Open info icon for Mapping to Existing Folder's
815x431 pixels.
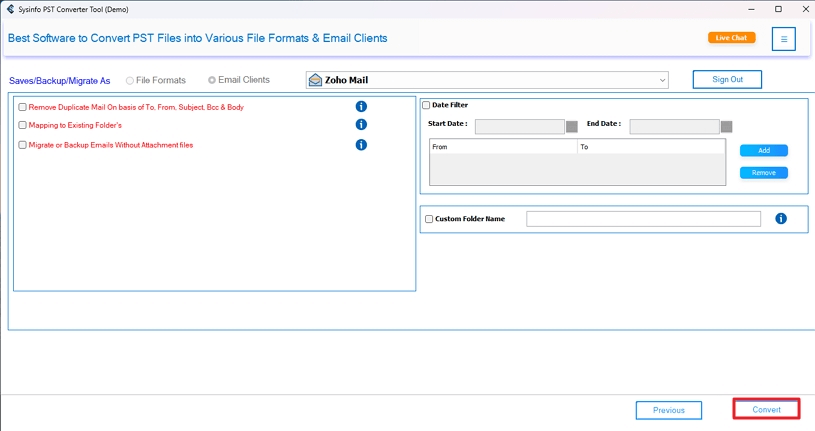click(x=361, y=125)
